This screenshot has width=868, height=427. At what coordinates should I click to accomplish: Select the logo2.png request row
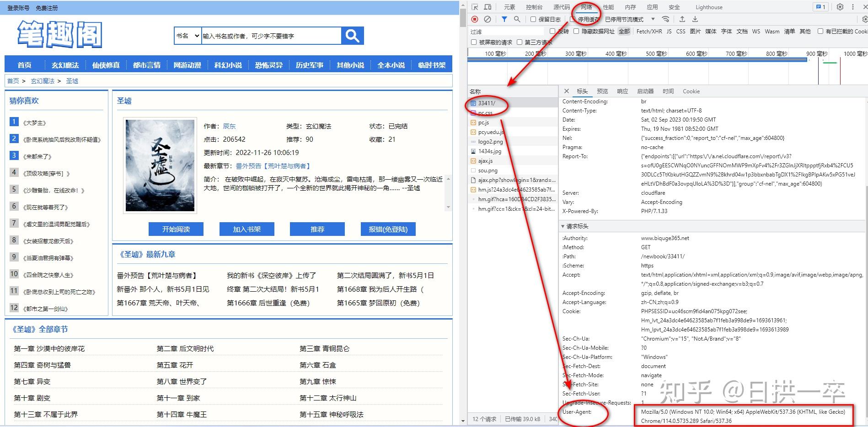point(513,142)
